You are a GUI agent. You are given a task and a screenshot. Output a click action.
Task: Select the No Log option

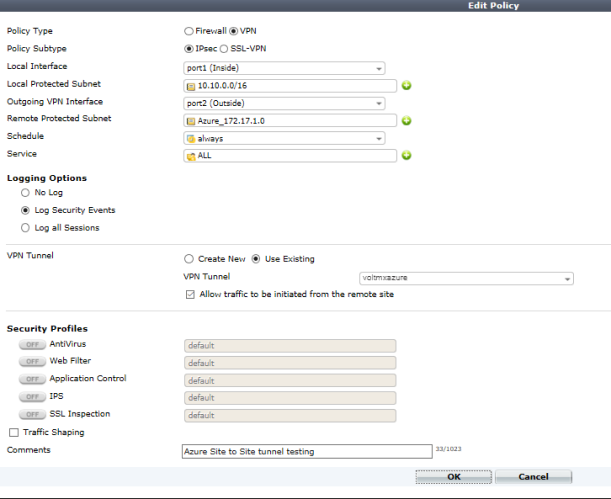point(26,192)
